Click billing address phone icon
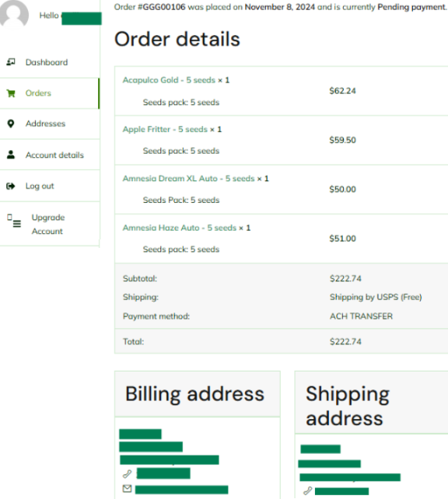Screen dimensions: 448x499 pyautogui.click(x=127, y=474)
